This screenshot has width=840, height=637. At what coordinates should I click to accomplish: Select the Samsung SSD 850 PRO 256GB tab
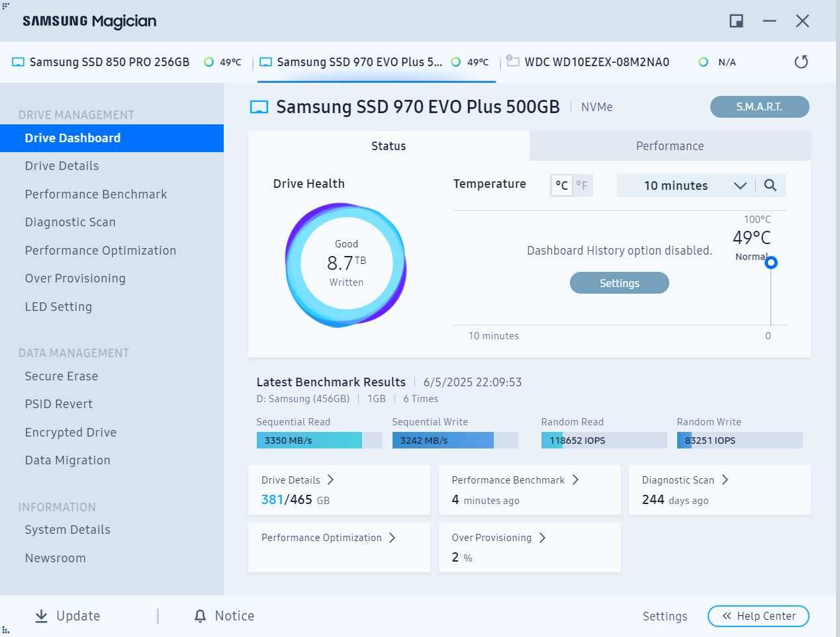click(127, 62)
